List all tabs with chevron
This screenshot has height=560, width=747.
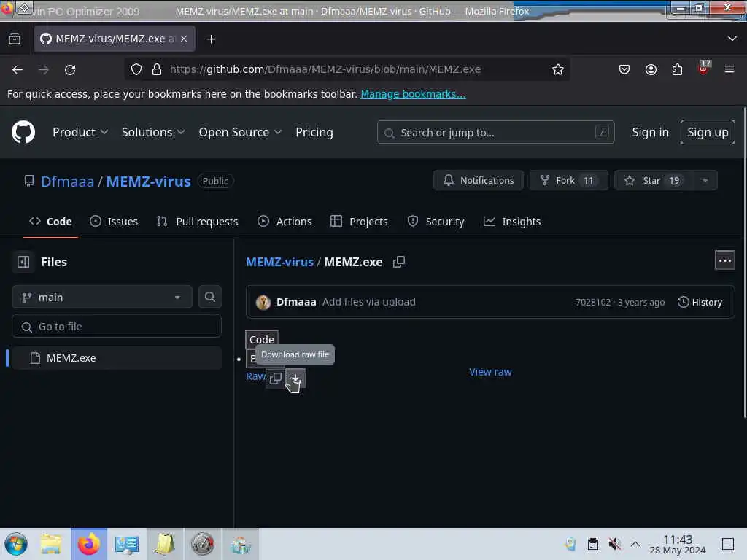732,39
